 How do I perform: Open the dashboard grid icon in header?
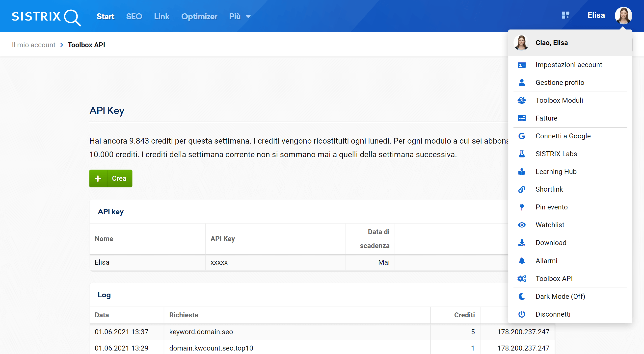(x=565, y=15)
